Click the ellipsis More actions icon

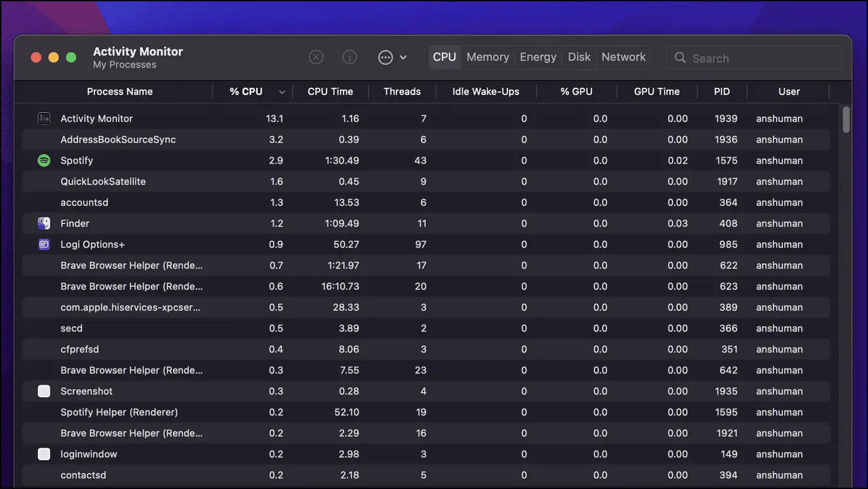(x=385, y=57)
